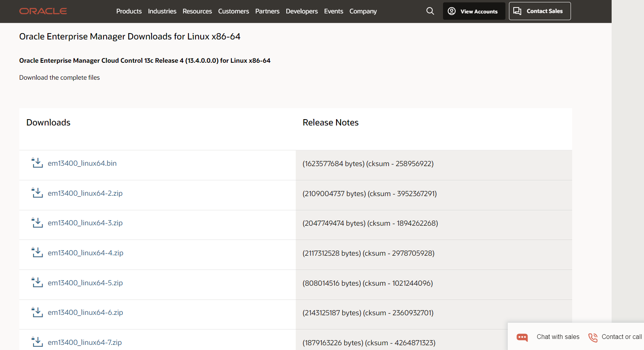Download em13400_linux64-2.zip file link
The width and height of the screenshot is (644, 350).
[x=85, y=193]
